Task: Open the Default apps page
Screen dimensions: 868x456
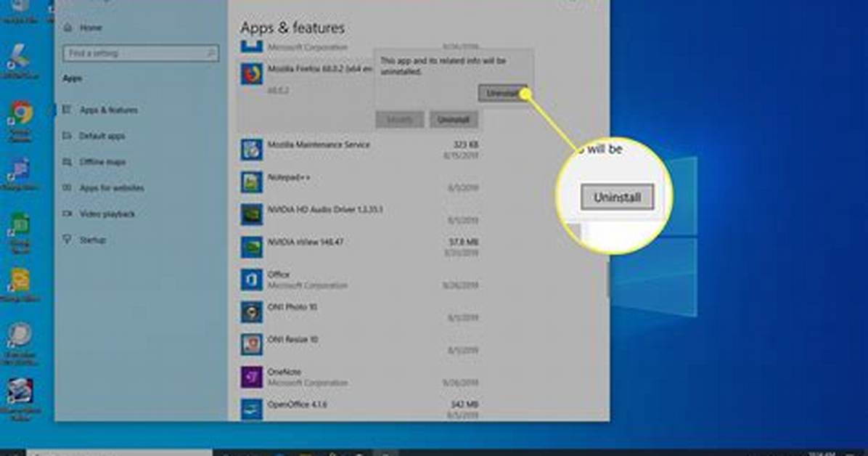Action: 102,136
